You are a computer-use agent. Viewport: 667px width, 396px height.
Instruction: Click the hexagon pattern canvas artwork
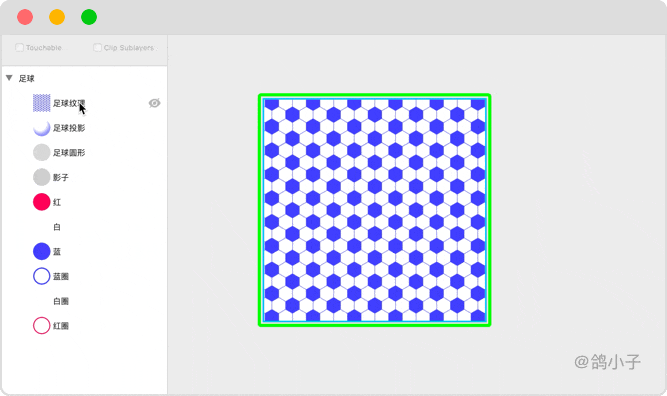[x=375, y=210]
